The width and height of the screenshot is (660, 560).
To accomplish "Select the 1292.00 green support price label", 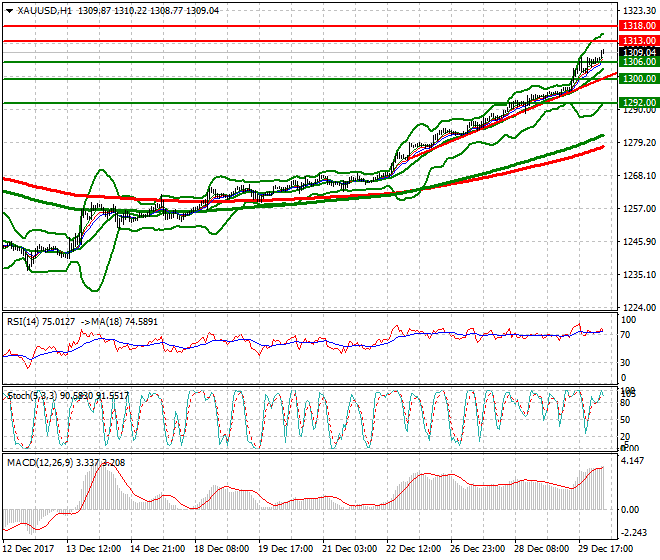I will (x=639, y=102).
